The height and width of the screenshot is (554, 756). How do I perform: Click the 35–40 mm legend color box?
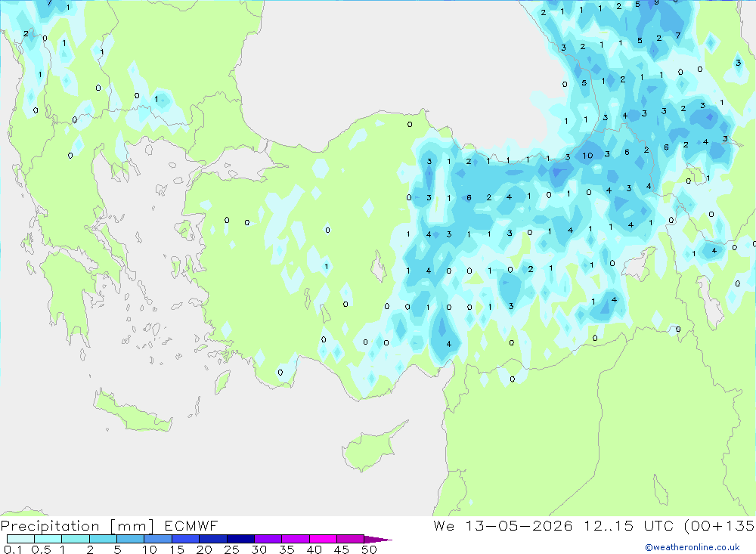pos(296,539)
